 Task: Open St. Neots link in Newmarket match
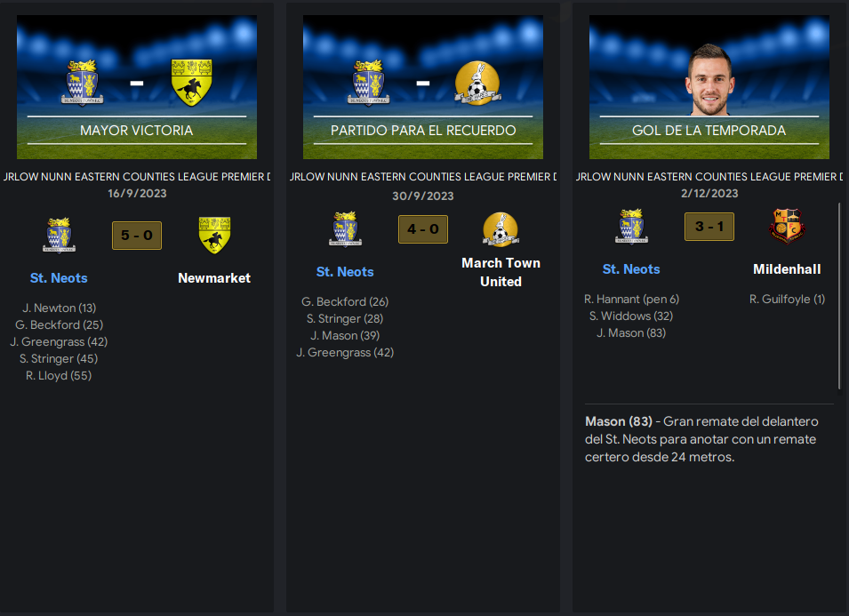pyautogui.click(x=59, y=278)
